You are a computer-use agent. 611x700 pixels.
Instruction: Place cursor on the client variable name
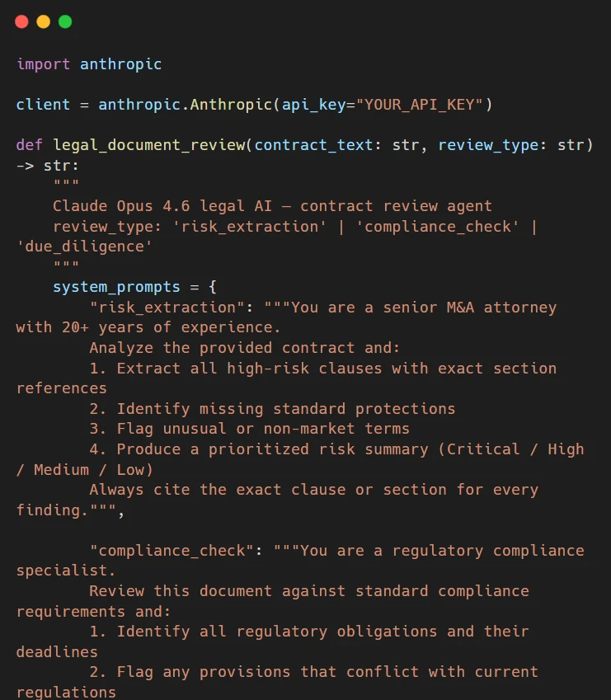point(44,105)
